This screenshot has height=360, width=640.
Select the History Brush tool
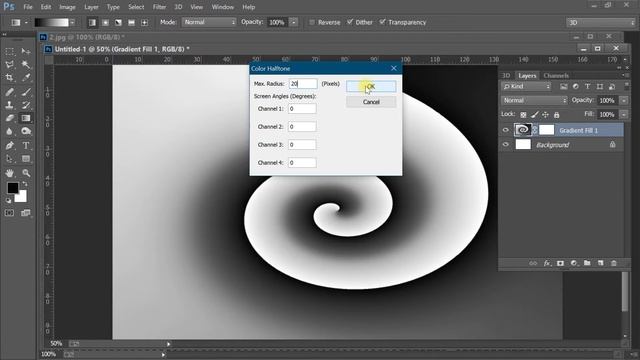pyautogui.click(x=26, y=105)
